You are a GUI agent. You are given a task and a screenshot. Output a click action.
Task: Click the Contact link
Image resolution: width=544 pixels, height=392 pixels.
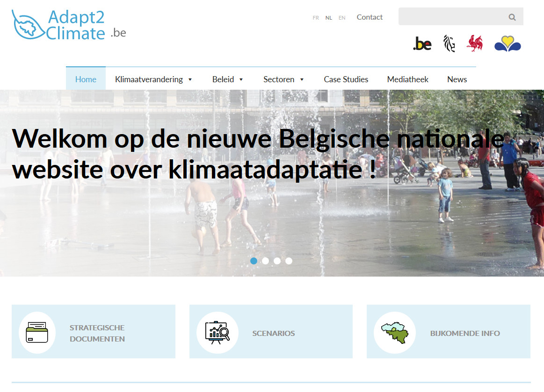tap(370, 17)
